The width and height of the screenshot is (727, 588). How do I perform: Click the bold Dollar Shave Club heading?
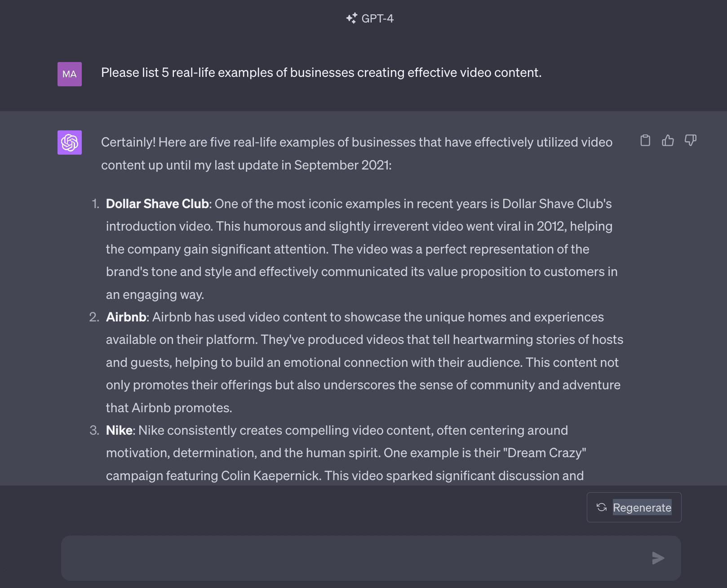pyautogui.click(x=157, y=204)
